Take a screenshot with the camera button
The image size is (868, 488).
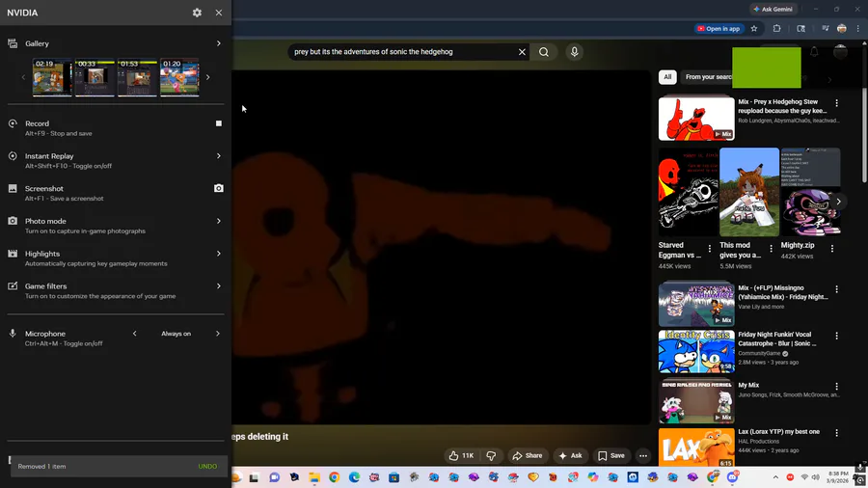219,188
